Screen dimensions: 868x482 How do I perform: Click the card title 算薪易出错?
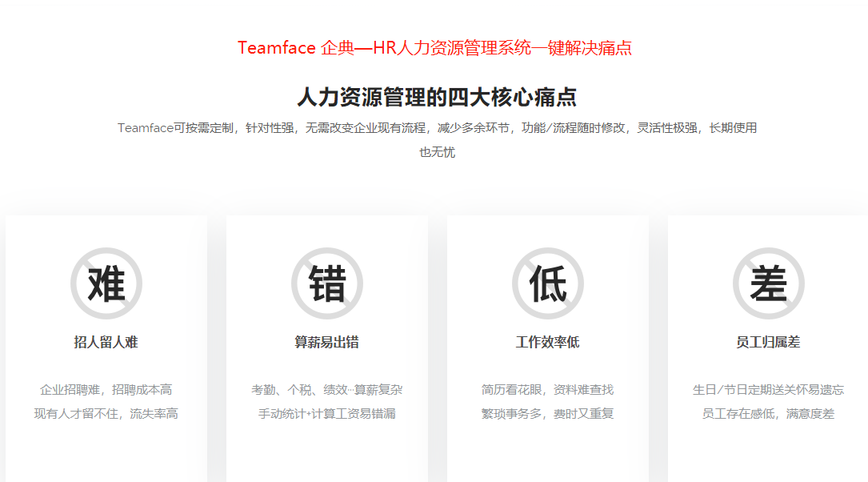326,343
